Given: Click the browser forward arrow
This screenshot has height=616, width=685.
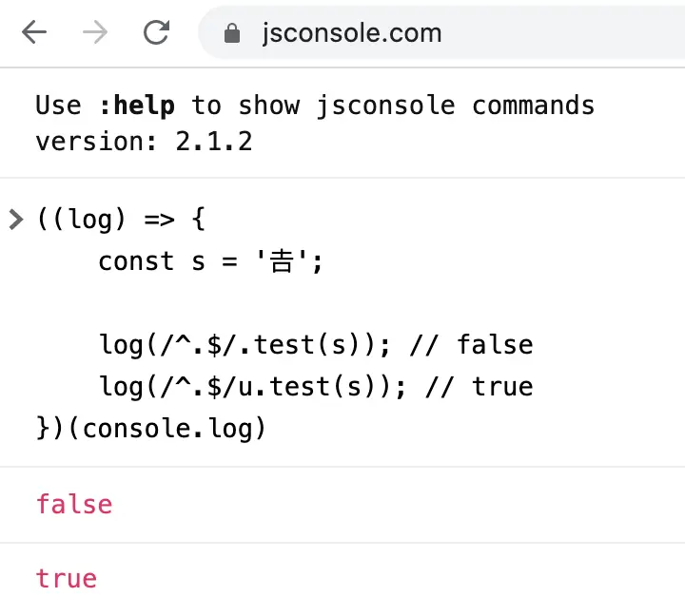Looking at the screenshot, I should (x=95, y=32).
